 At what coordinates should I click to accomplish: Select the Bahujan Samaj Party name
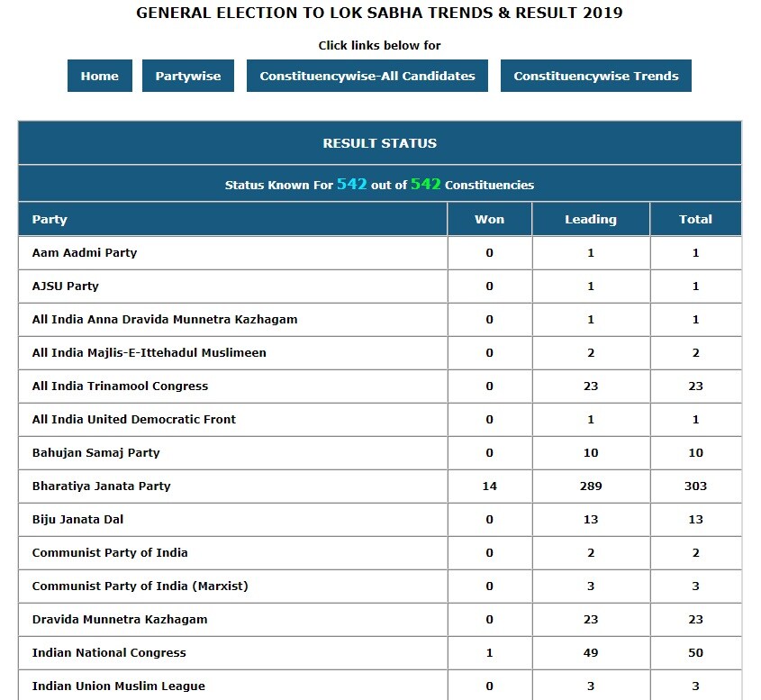tap(96, 453)
